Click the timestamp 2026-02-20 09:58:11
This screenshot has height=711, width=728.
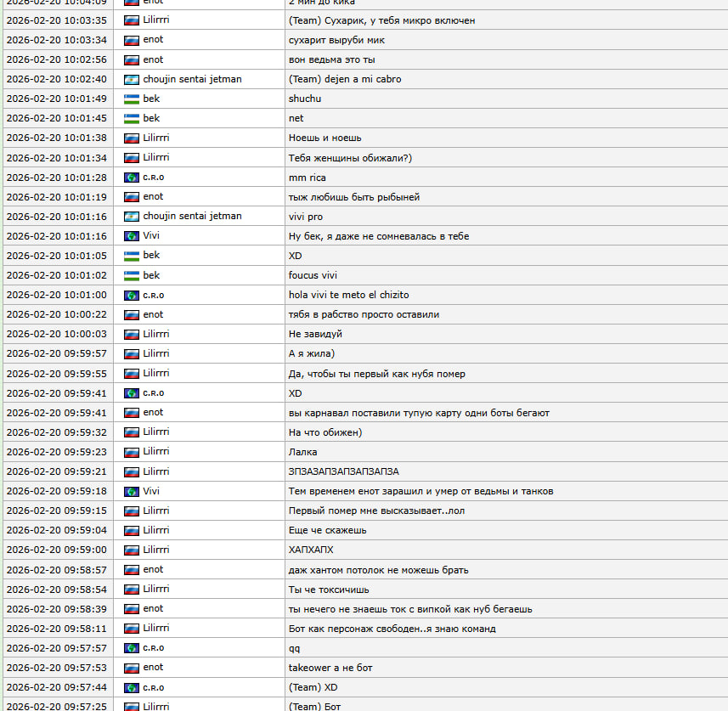(x=56, y=629)
